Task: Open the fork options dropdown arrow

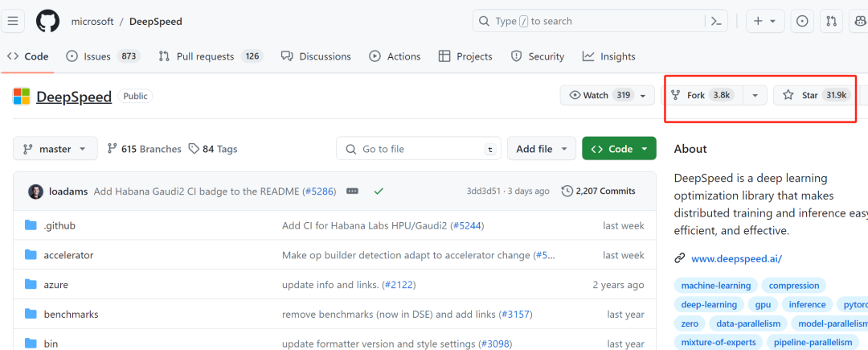Action: [x=755, y=96]
